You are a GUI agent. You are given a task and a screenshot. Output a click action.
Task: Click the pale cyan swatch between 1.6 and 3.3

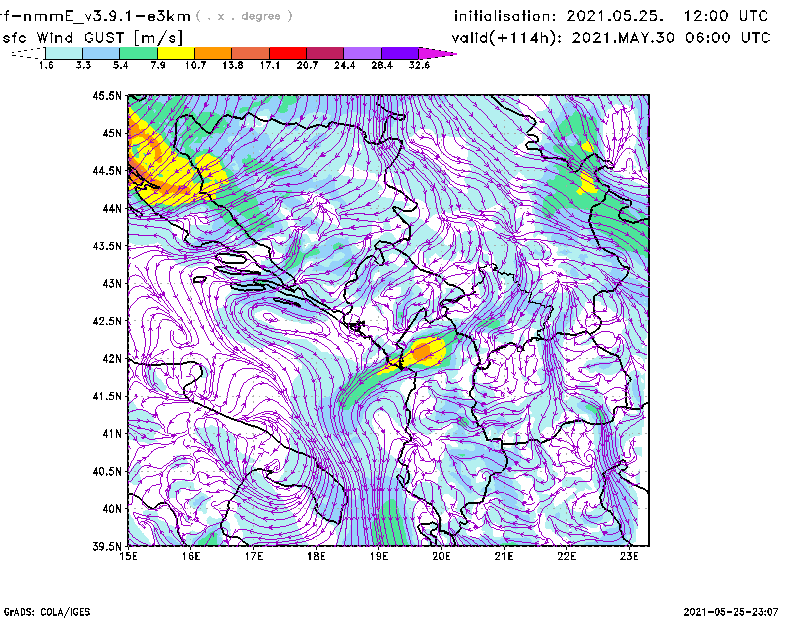[x=64, y=53]
